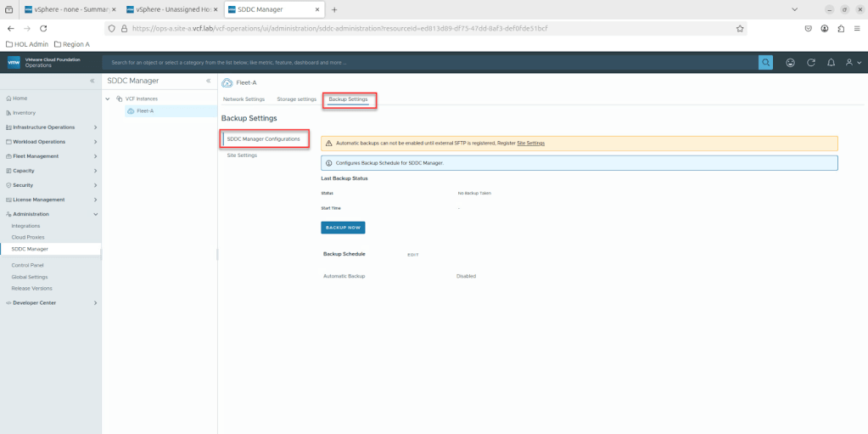The width and height of the screenshot is (868, 434).
Task: Click the info icon in blue banner
Action: click(329, 164)
